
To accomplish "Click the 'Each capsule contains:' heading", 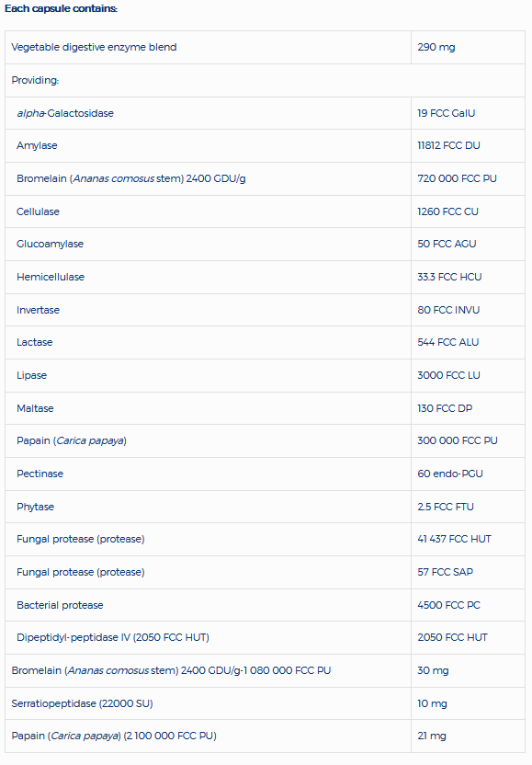I will pyautogui.click(x=61, y=9).
